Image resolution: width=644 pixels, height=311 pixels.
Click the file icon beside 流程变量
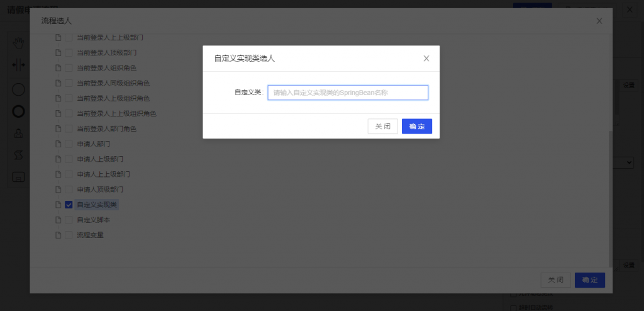coord(58,235)
